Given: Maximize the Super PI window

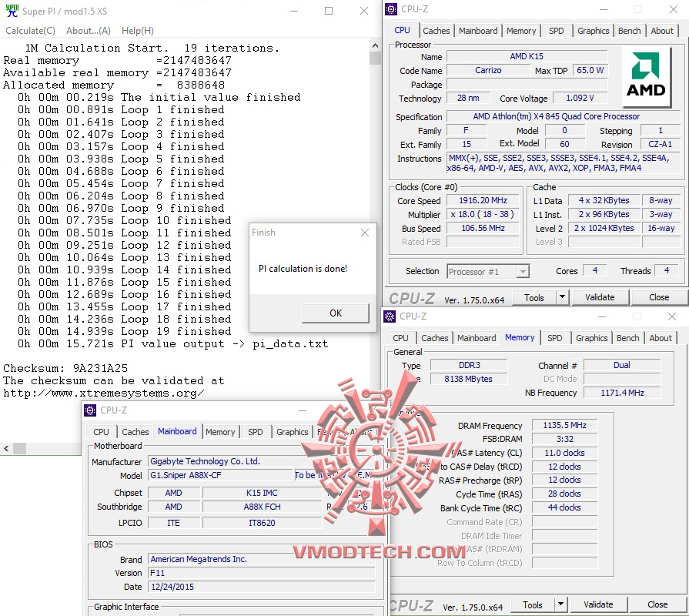Looking at the screenshot, I should [x=329, y=11].
